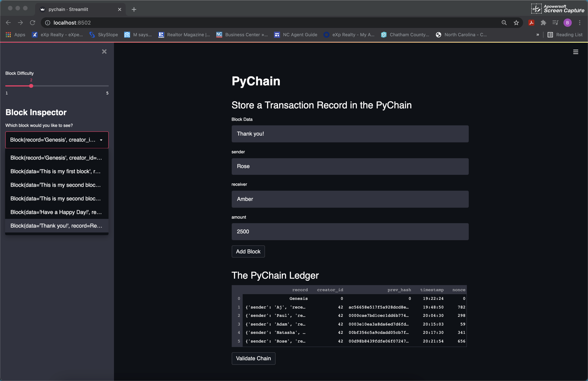Open the Extensions puzzle icon
This screenshot has height=381, width=588.
(x=543, y=23)
